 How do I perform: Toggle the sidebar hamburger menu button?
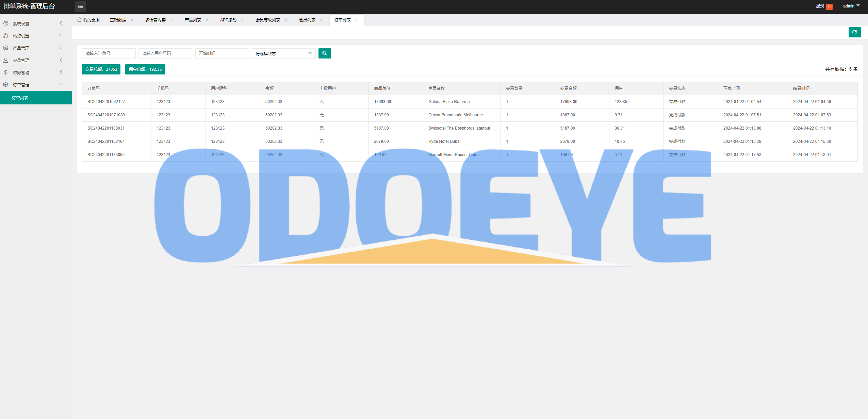tap(81, 6)
